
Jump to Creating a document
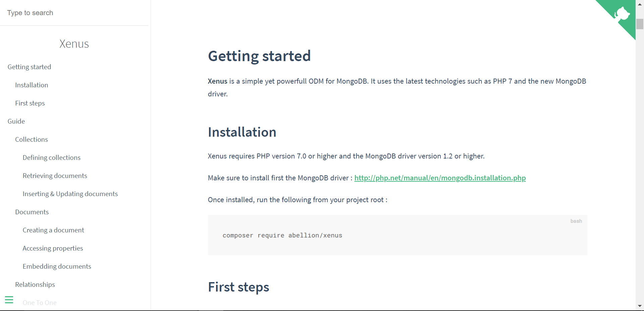pos(53,230)
